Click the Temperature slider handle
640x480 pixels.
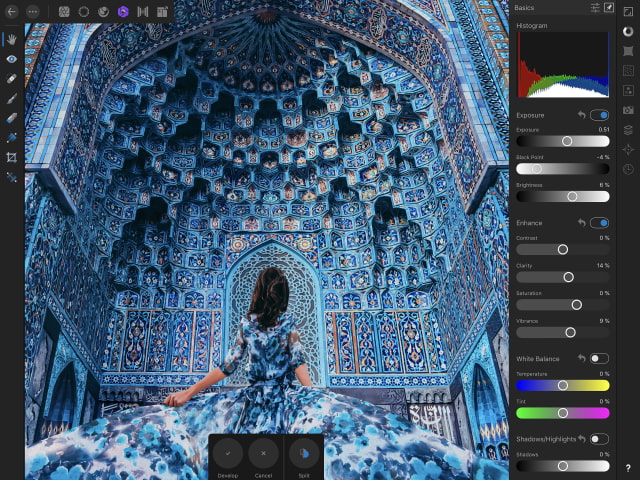[x=563, y=385]
